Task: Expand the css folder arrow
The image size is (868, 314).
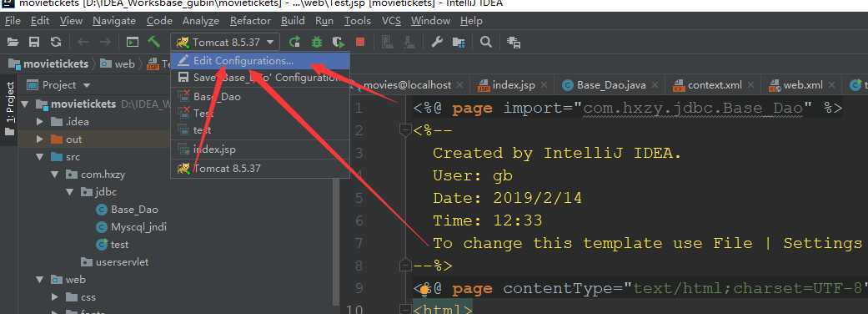Action: 55,297
